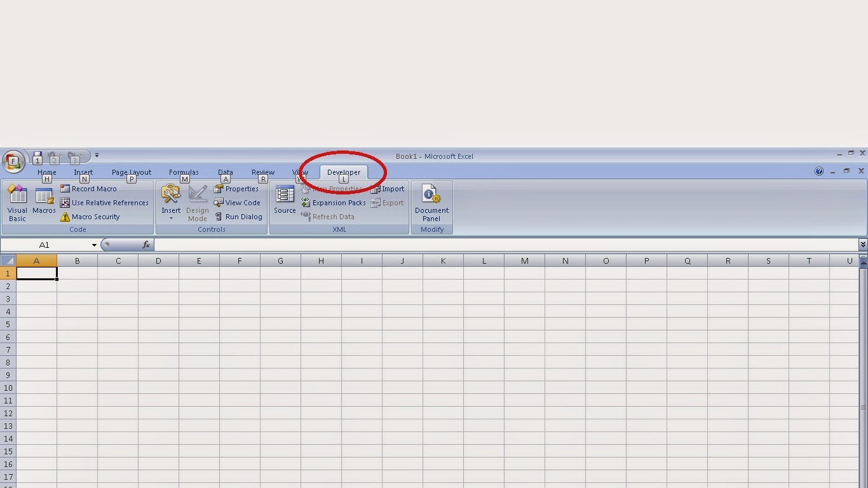
Task: Switch to the Review tab
Action: click(263, 172)
